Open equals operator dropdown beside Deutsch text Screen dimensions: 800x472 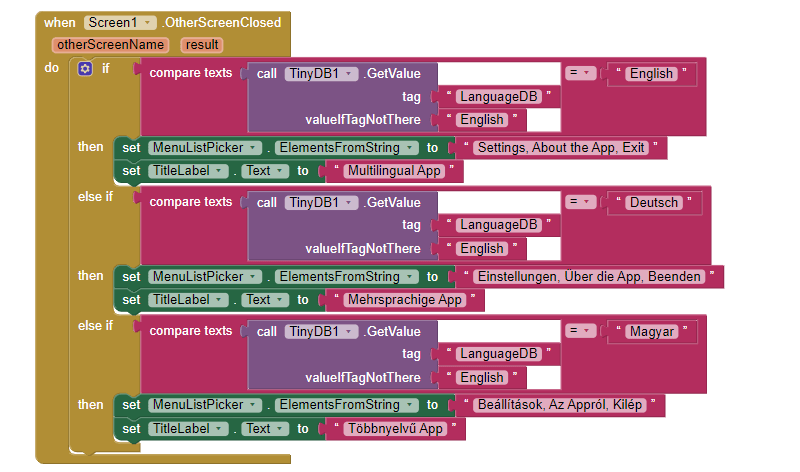pos(581,202)
